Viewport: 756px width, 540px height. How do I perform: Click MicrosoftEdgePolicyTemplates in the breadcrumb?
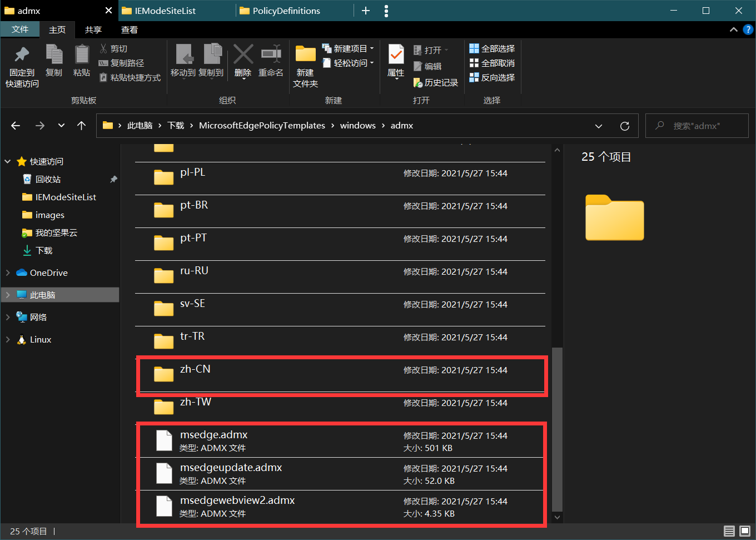point(262,126)
